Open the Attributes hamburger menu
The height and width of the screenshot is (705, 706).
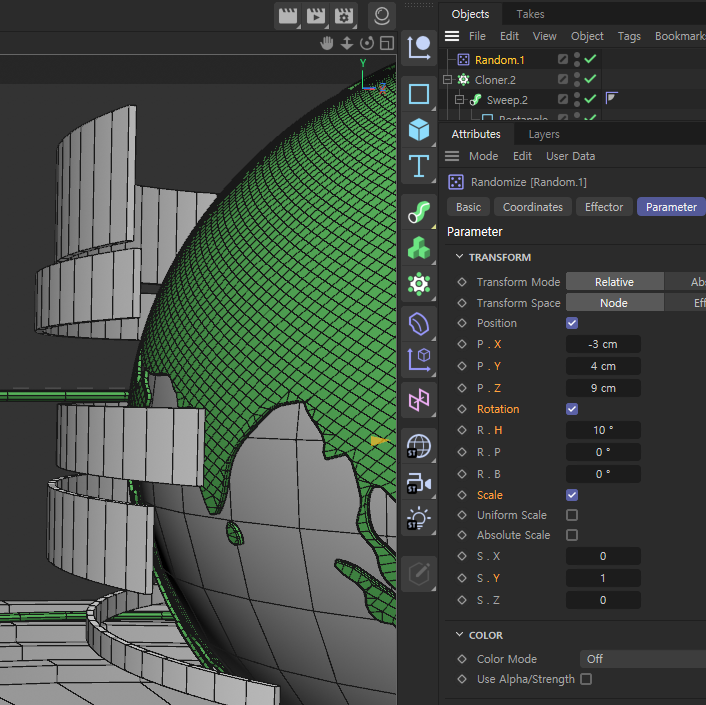452,156
